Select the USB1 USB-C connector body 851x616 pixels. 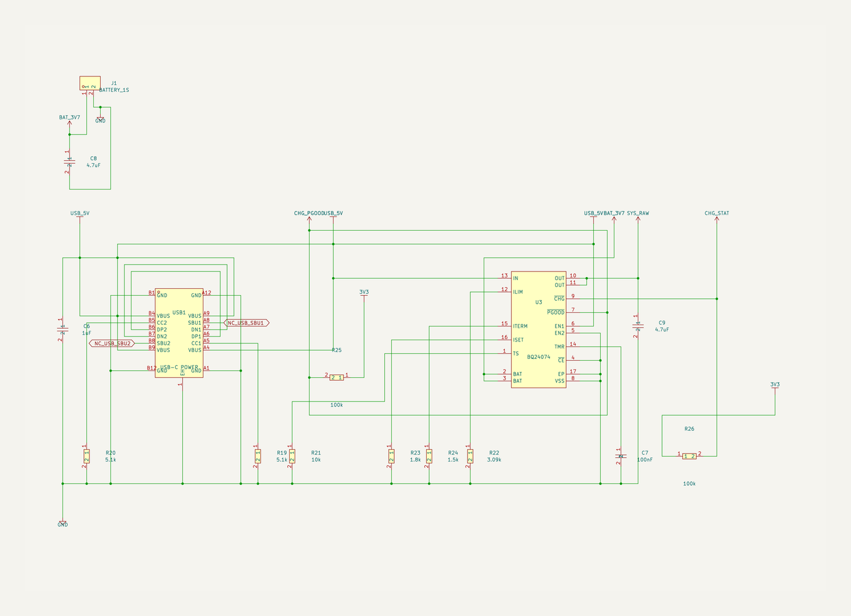179,333
